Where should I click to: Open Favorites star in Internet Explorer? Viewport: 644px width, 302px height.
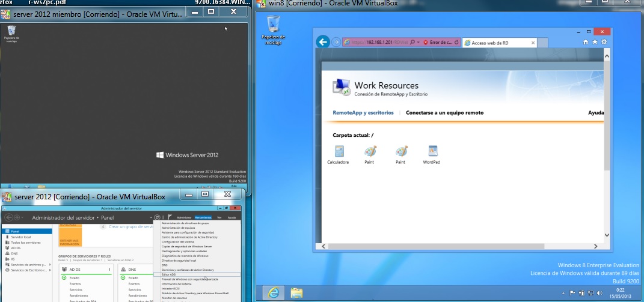point(595,42)
